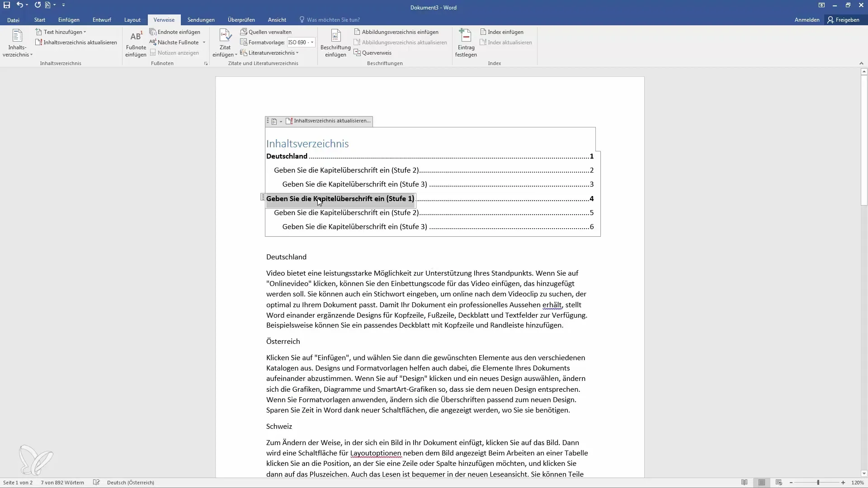This screenshot has width=868, height=488.
Task: Click the scroll up arrow
Action: click(x=864, y=71)
